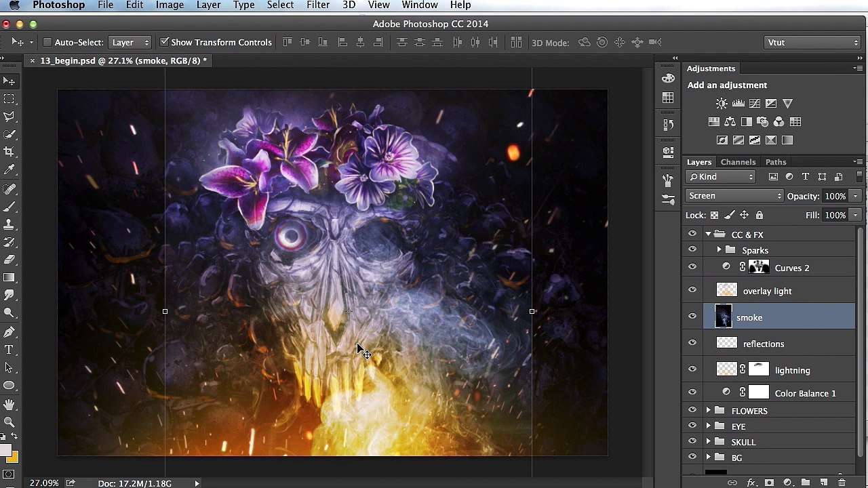Viewport: 868px width, 488px height.
Task: Hide the SKULL group
Action: pos(692,441)
